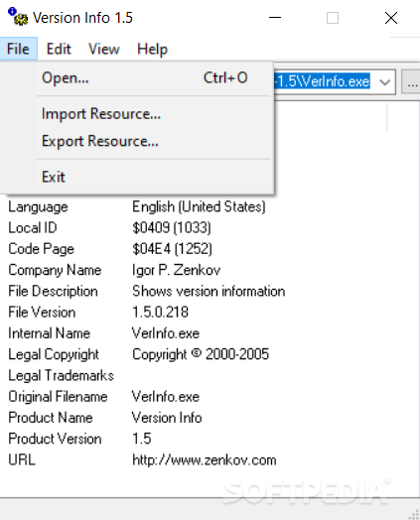
Task: Select the Legal Trademarks row label
Action: [61, 376]
